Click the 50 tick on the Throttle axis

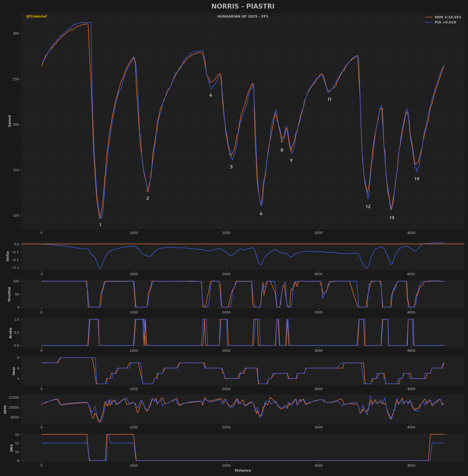tap(17, 294)
